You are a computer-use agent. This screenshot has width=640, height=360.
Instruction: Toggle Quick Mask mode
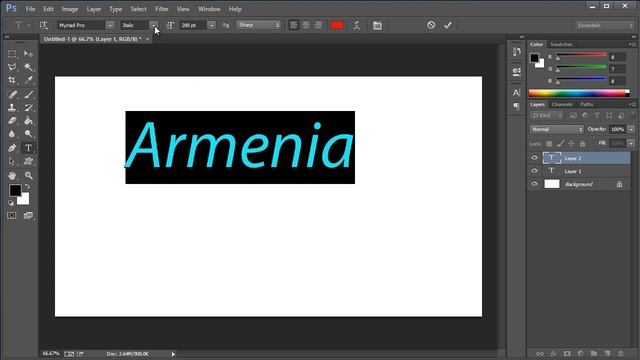point(12,216)
